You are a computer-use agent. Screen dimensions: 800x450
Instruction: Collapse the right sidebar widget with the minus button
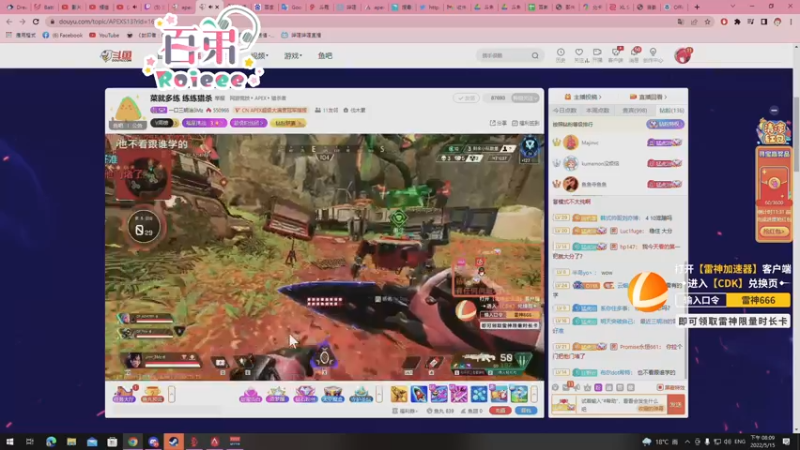774,110
